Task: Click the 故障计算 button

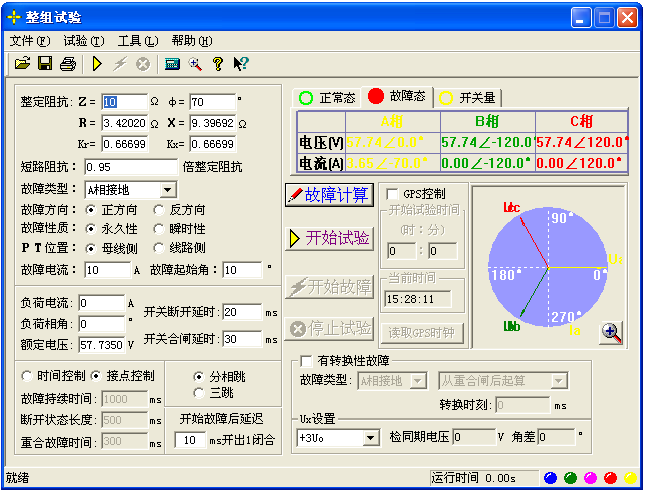Action: click(x=329, y=195)
